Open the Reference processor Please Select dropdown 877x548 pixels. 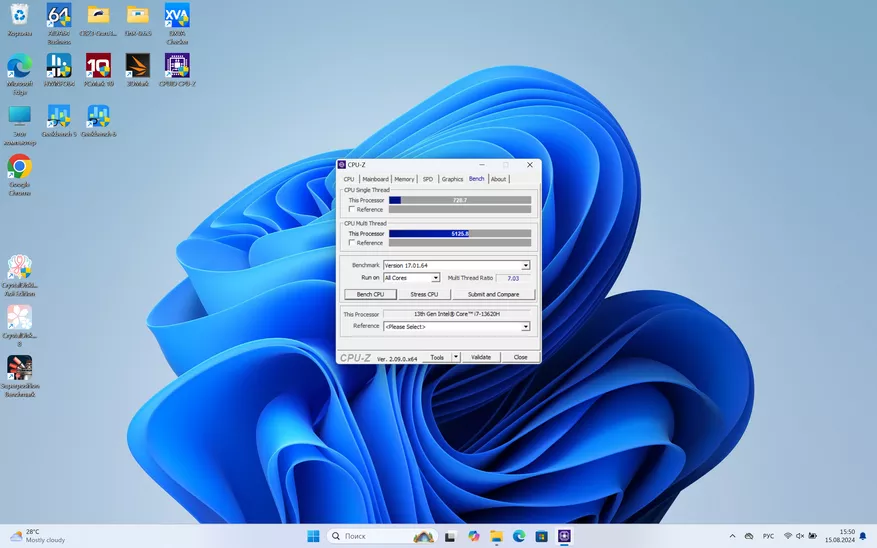pyautogui.click(x=525, y=327)
